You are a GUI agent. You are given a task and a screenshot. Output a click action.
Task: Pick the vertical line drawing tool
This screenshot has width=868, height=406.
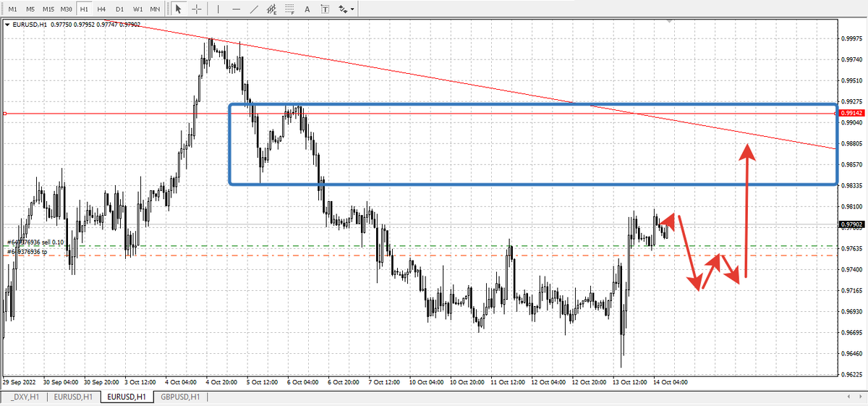(218, 9)
